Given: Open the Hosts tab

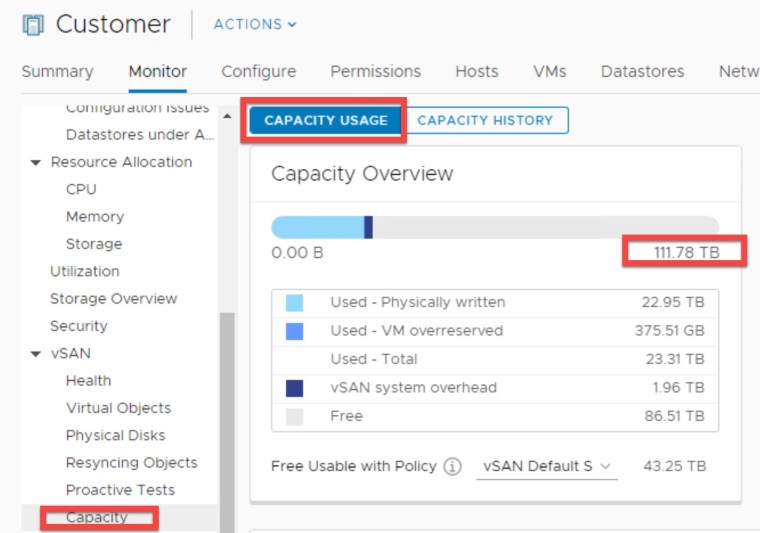Looking at the screenshot, I should [477, 72].
